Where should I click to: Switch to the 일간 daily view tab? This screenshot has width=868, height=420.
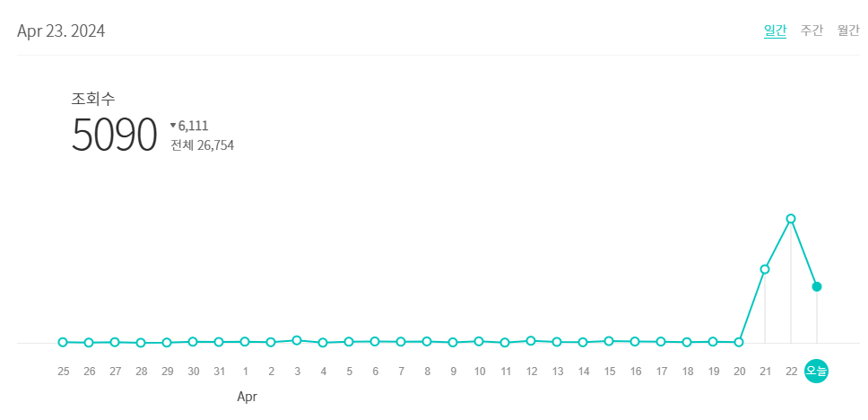[775, 31]
